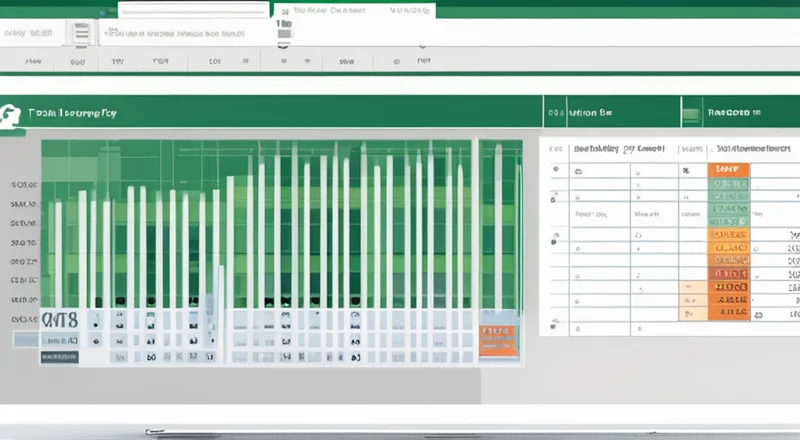Image resolution: width=800 pixels, height=440 pixels.
Task: Click the last item in the ribbon menu row
Action: click(x=422, y=61)
